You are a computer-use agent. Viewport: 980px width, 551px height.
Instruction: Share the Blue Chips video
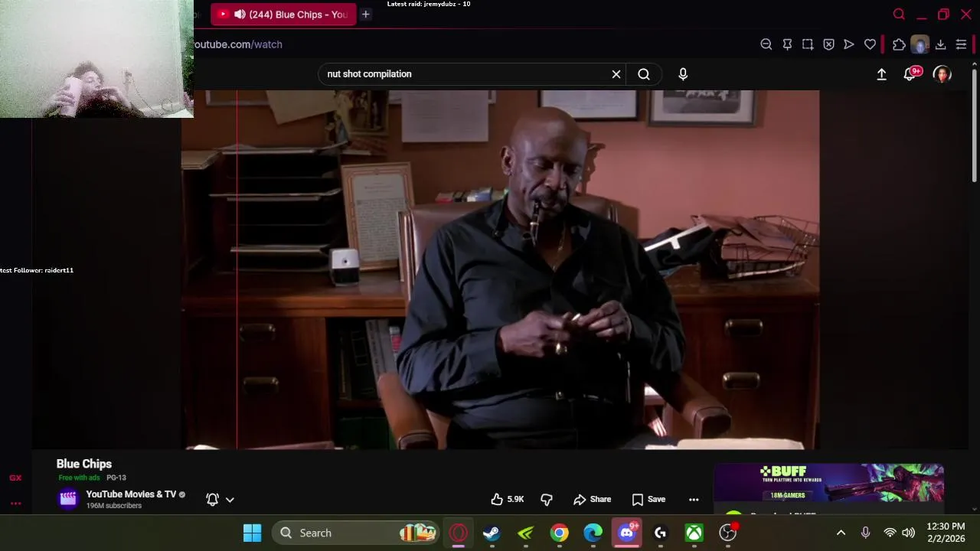[592, 499]
